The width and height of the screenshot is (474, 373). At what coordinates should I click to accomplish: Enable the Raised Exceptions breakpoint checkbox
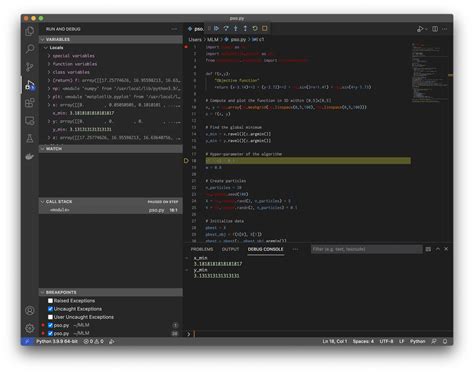tap(50, 301)
